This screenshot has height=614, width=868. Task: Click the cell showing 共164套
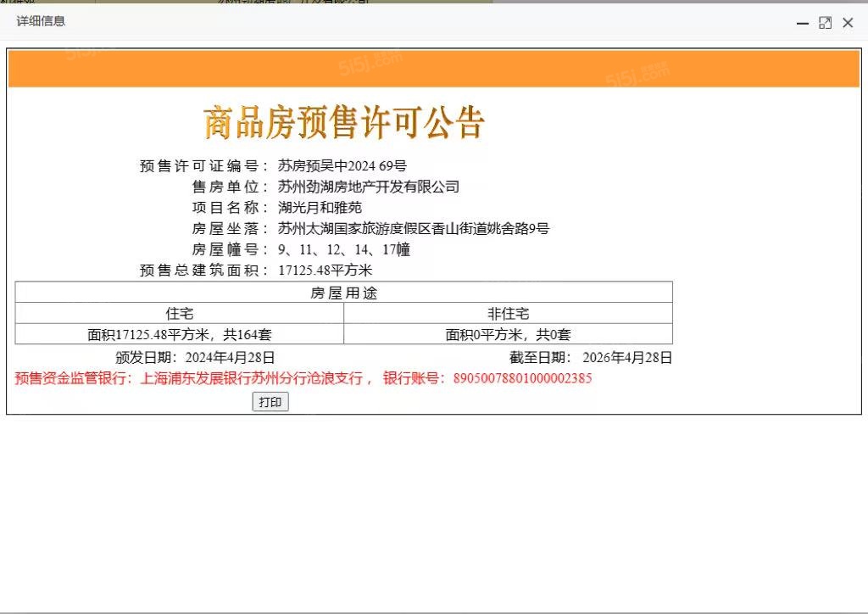tap(180, 335)
